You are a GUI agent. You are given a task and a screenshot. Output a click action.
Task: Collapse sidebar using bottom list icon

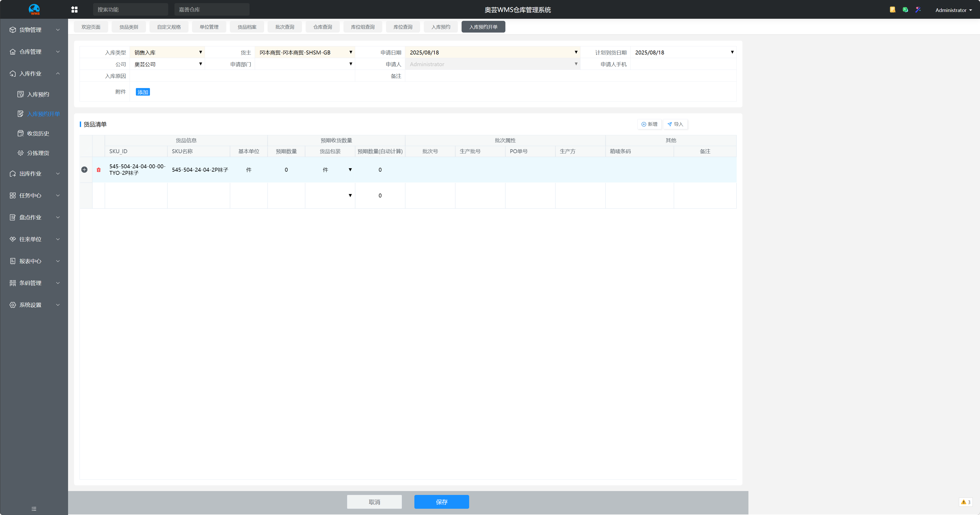pyautogui.click(x=34, y=508)
